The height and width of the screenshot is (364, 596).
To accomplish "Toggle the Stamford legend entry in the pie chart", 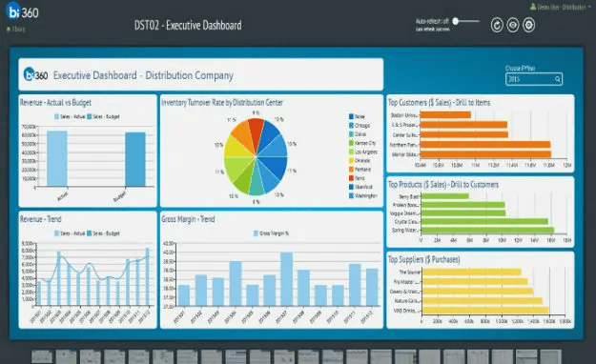I will click(360, 187).
